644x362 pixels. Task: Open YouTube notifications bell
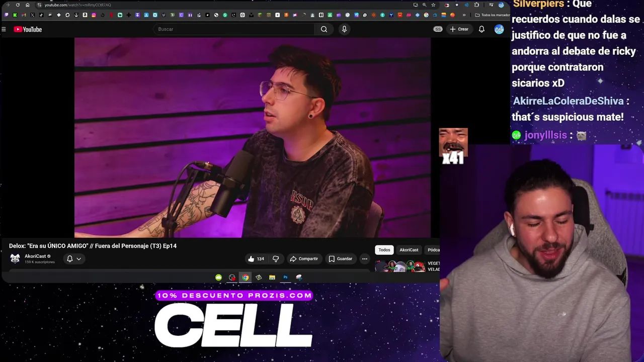click(481, 29)
